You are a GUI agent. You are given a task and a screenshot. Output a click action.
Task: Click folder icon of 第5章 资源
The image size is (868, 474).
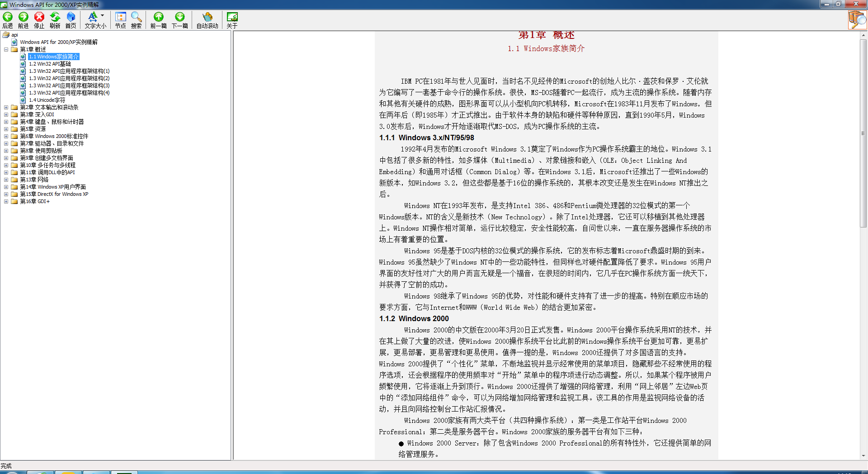coord(14,129)
